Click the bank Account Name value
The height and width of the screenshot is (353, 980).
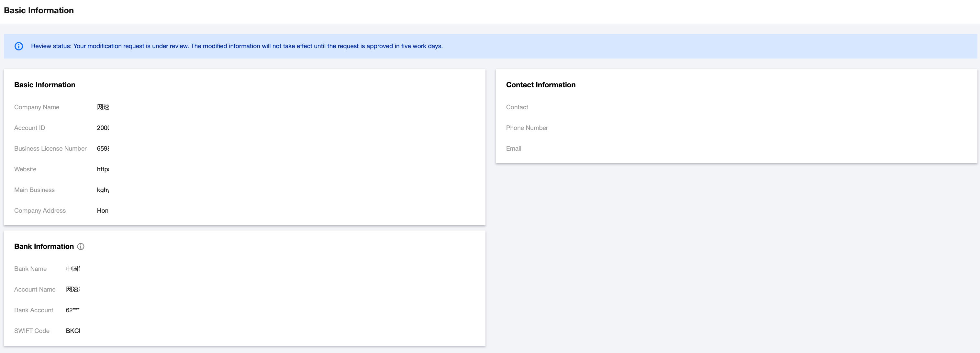[73, 290]
